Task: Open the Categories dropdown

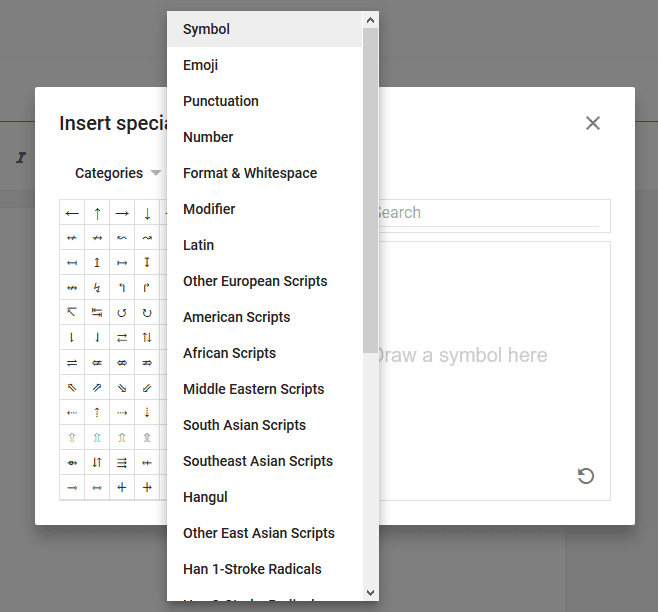Action: coord(117,173)
